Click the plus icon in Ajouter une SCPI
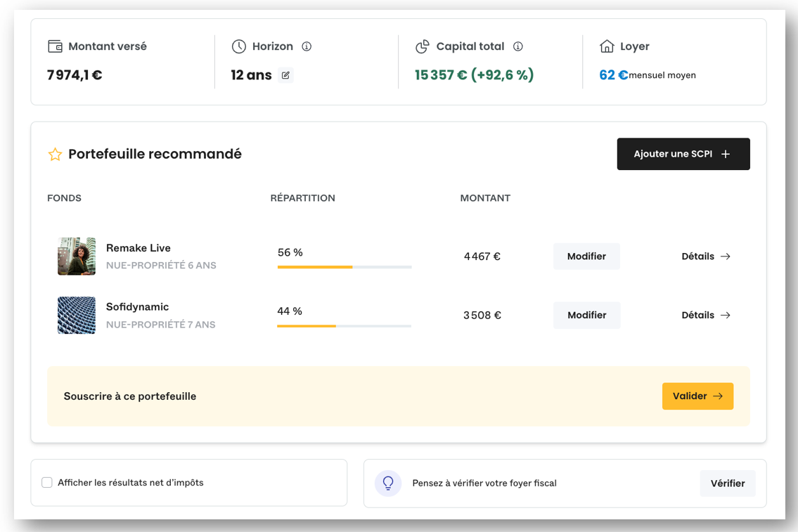Screen dimensions: 798x532 726,154
